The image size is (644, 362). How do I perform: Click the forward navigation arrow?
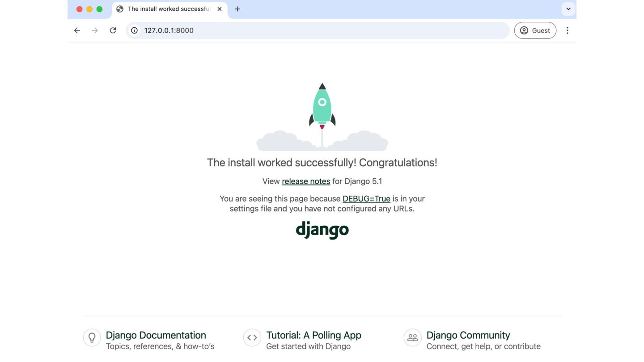click(95, 30)
